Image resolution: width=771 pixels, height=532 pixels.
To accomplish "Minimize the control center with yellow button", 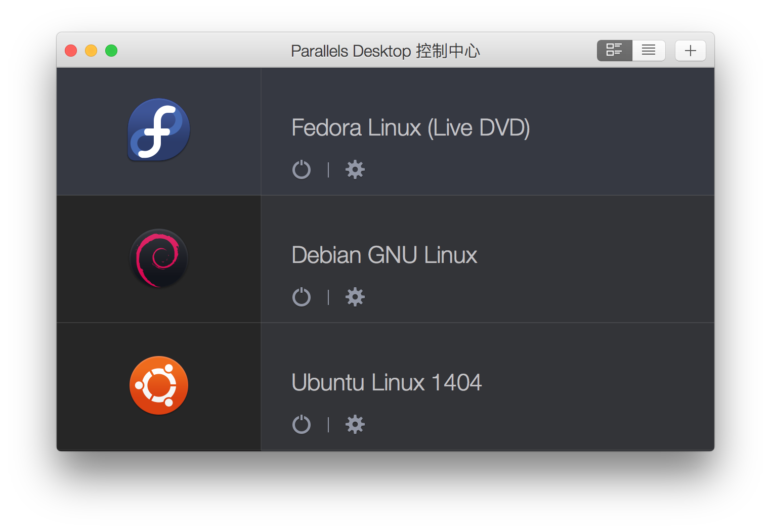I will tap(91, 51).
